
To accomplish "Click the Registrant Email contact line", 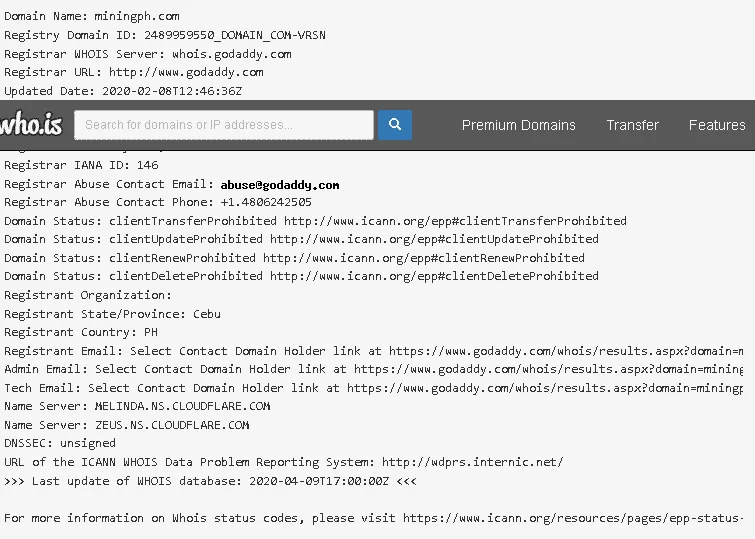I will (x=374, y=351).
